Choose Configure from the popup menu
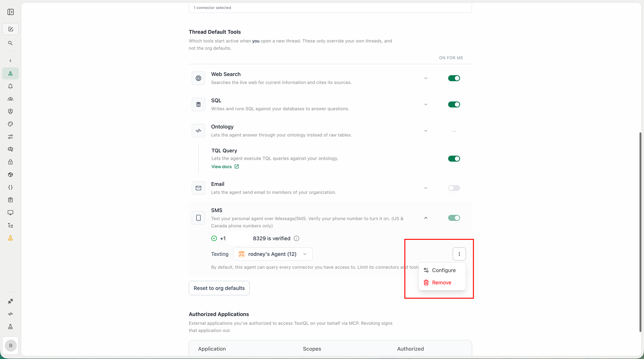The image size is (644, 359). [x=442, y=270]
